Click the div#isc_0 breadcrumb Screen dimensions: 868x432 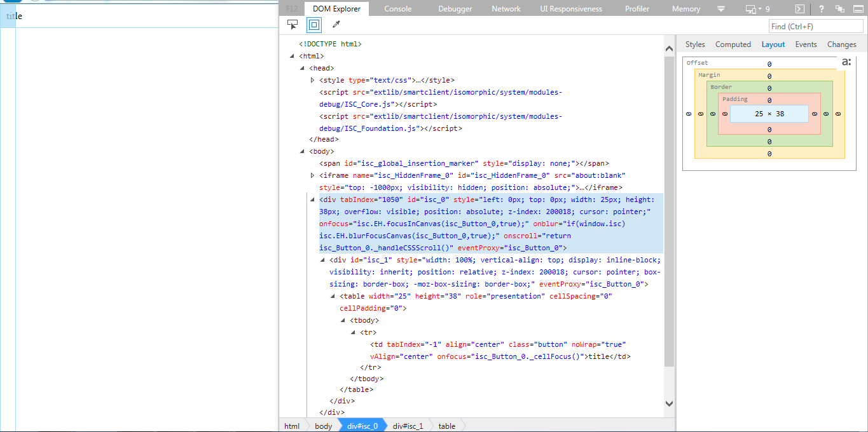(x=362, y=426)
